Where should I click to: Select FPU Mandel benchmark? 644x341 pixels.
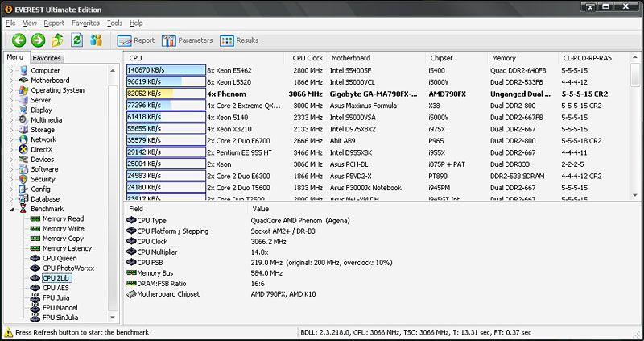point(60,308)
